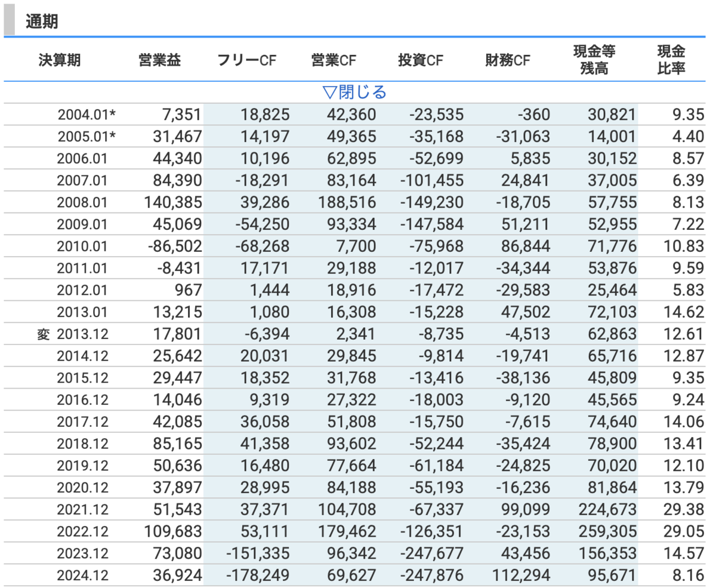Select the 2017.12 period cell

82,421
